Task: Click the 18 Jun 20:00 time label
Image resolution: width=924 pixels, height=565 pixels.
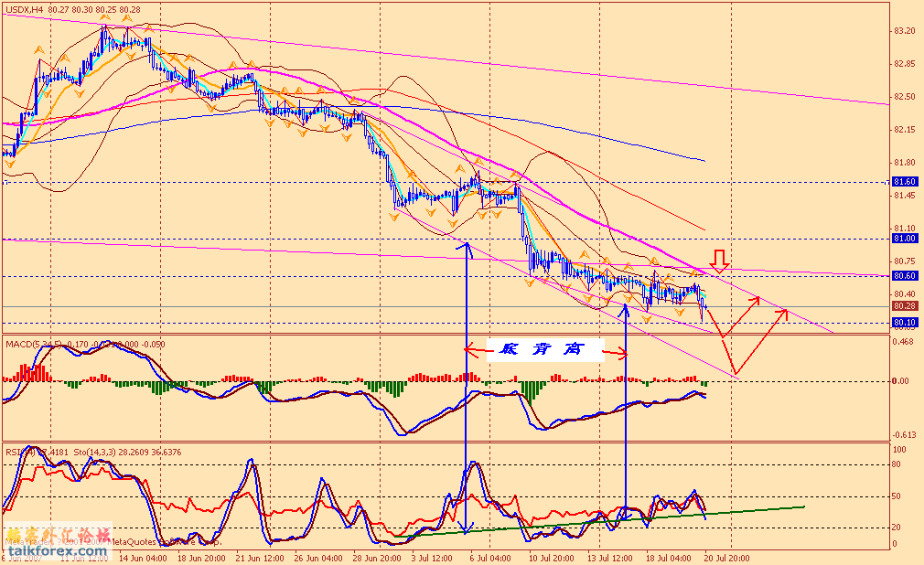Action: [x=201, y=558]
